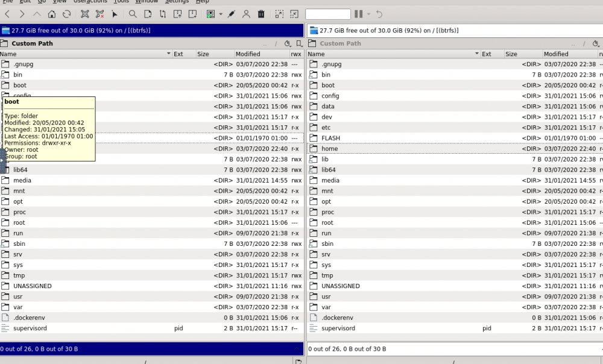This screenshot has height=364, width=603.
Task: Open the left panel history dropdown
Action: 287,44
